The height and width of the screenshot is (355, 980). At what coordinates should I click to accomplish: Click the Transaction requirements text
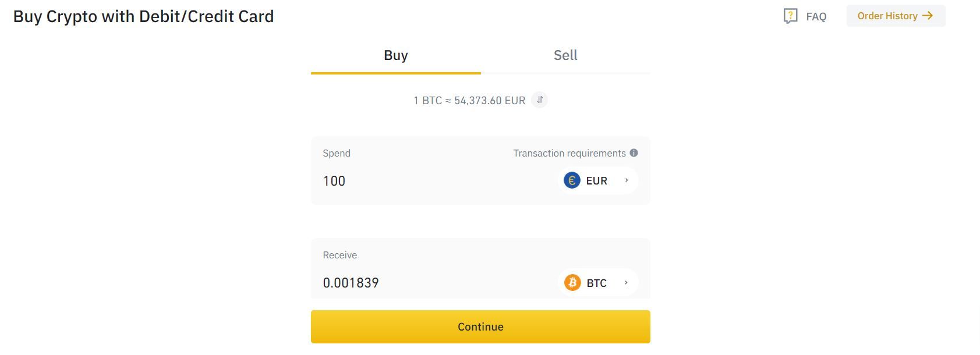569,153
